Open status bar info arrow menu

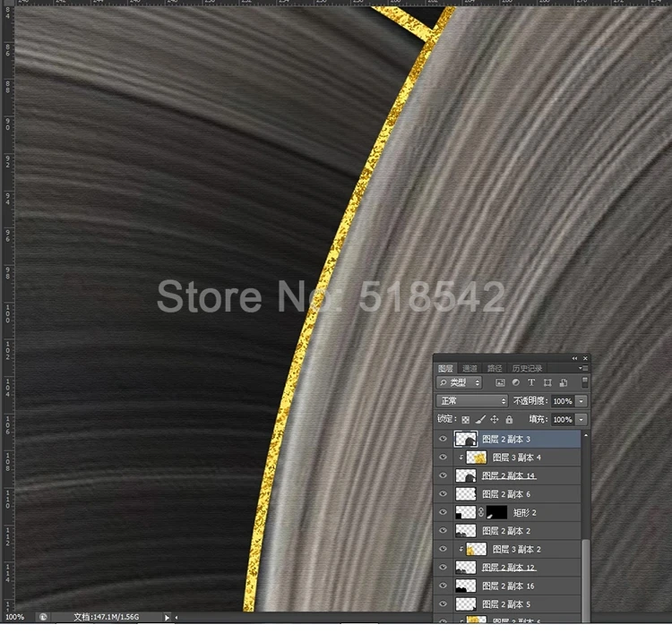(x=167, y=617)
